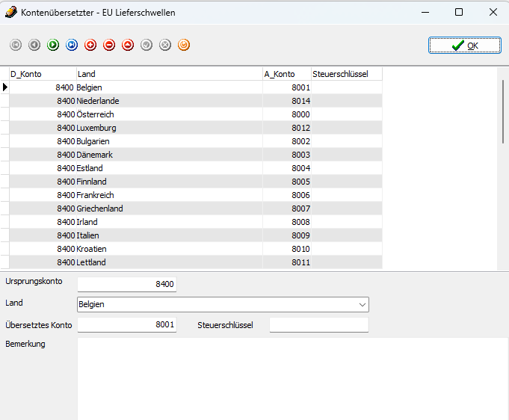509x420 pixels.
Task: Go to next record with green arrow
Action: (x=53, y=46)
